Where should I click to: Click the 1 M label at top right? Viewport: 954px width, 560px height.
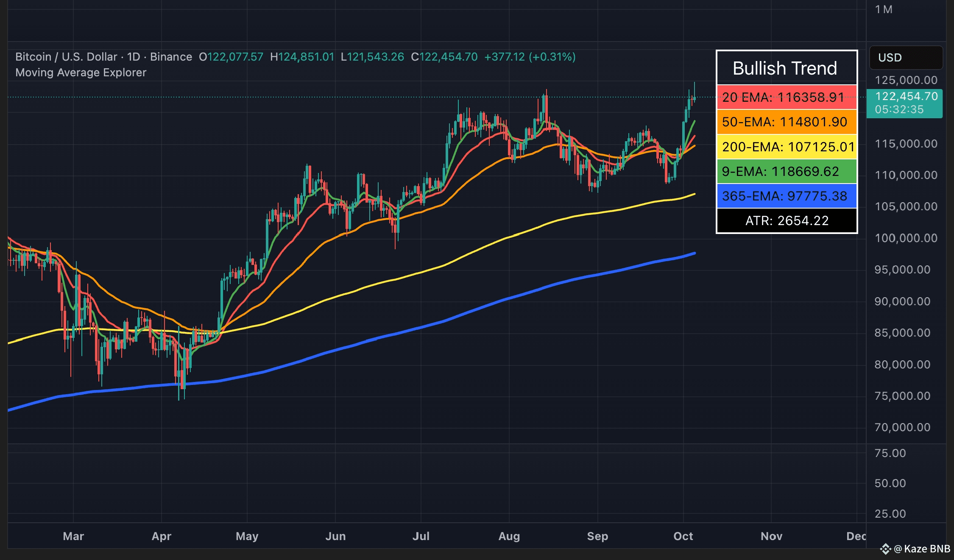[x=884, y=9]
